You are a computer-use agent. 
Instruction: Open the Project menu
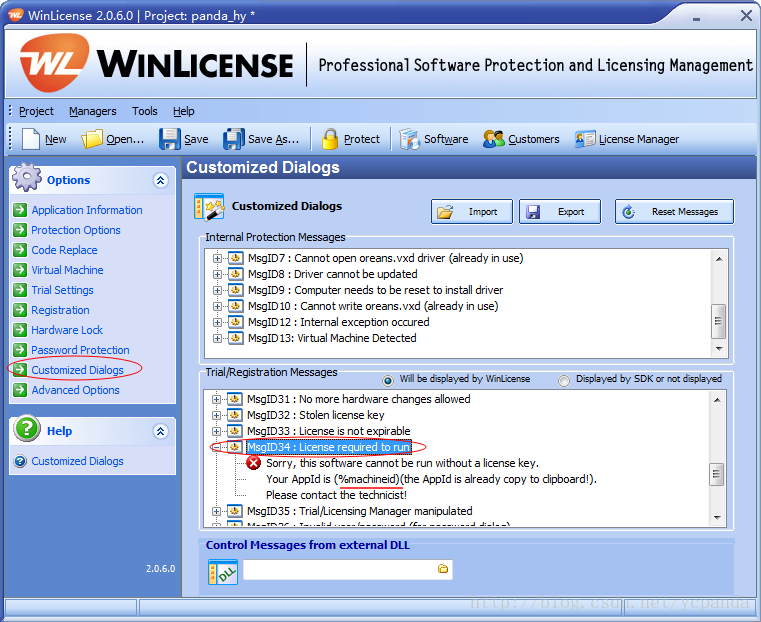tap(36, 111)
